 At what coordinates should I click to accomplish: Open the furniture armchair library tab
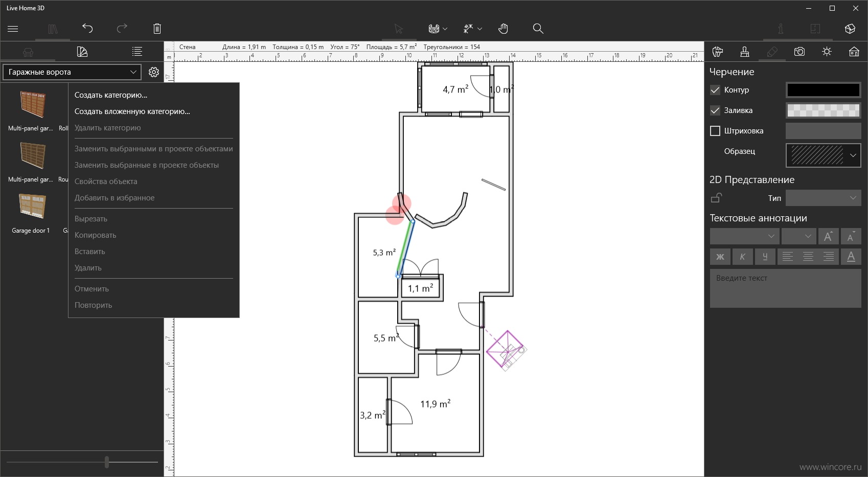(28, 52)
